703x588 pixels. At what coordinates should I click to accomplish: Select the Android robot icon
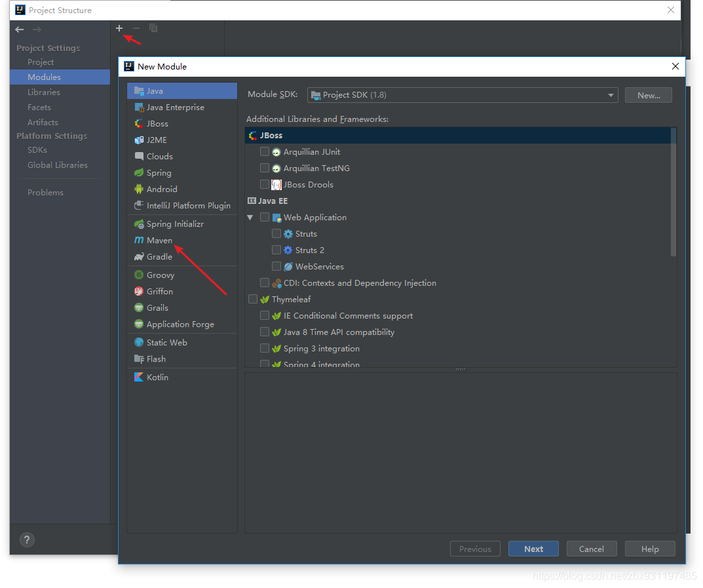(139, 189)
